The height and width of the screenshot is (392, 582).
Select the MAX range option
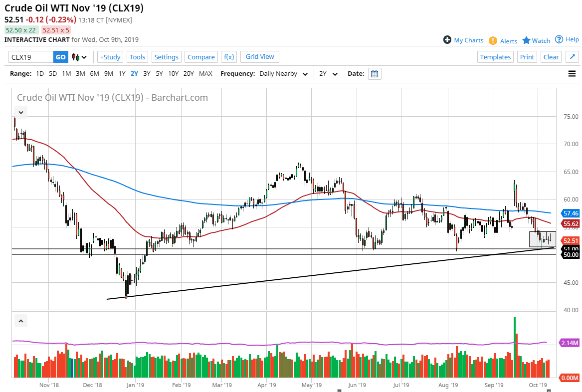pyautogui.click(x=205, y=73)
